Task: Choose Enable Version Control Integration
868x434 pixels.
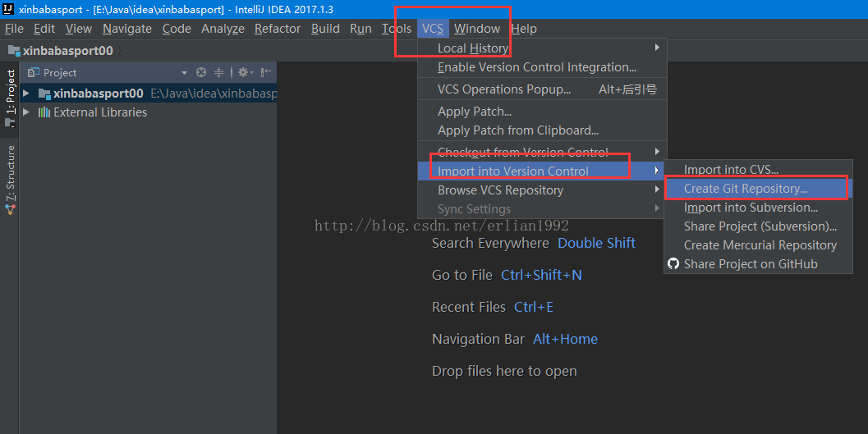Action: click(x=542, y=67)
